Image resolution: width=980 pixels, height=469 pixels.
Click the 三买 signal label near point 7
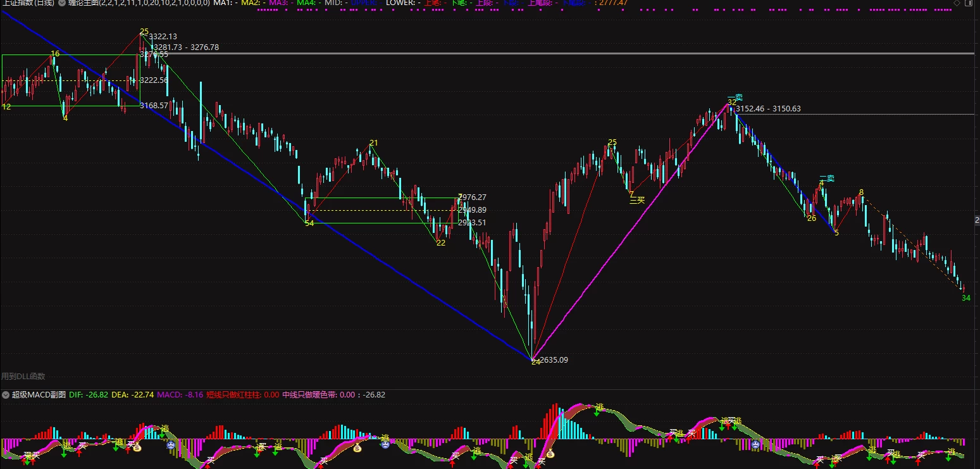click(637, 200)
